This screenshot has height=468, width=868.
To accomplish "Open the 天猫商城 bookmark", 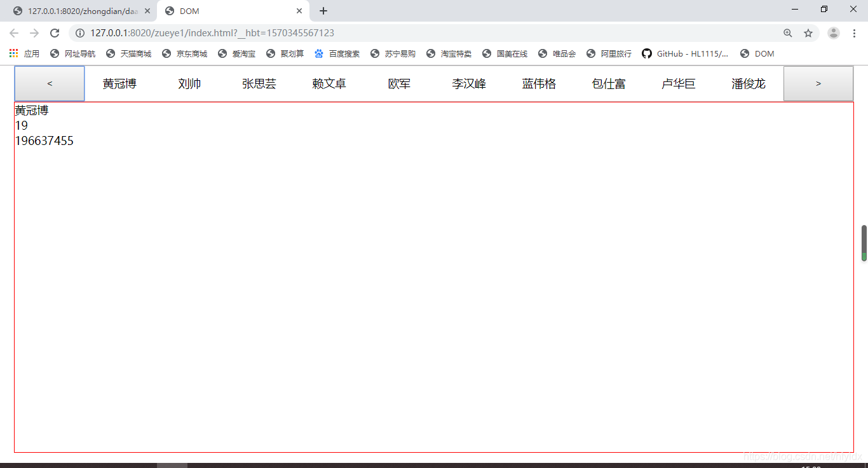I will [x=129, y=54].
